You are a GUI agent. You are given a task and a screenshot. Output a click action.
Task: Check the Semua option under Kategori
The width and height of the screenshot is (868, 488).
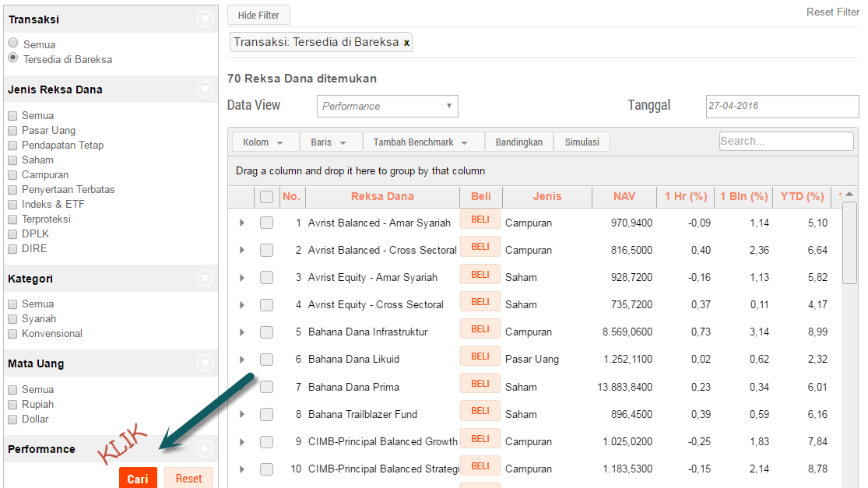12,304
